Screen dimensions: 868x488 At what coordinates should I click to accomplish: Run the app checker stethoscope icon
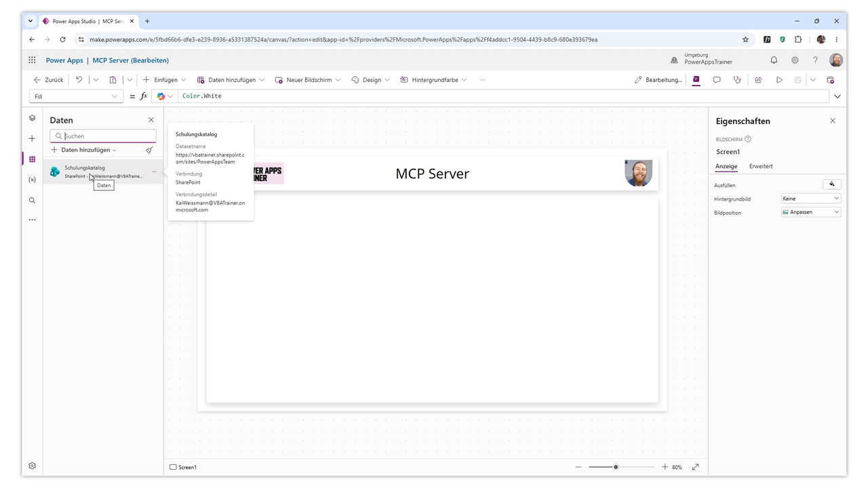(x=737, y=80)
